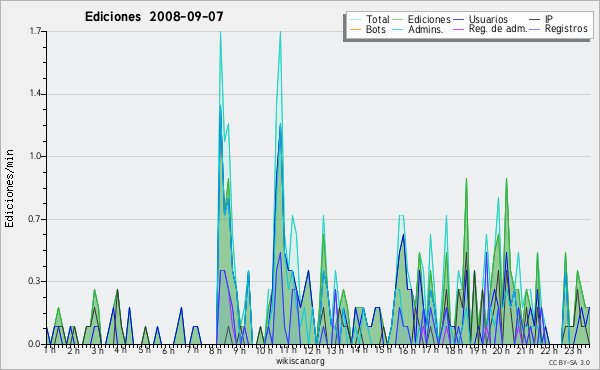Screen dimensions: 600x370
Task: Click the "20 h" x-axis tick label
Action: pos(501,350)
